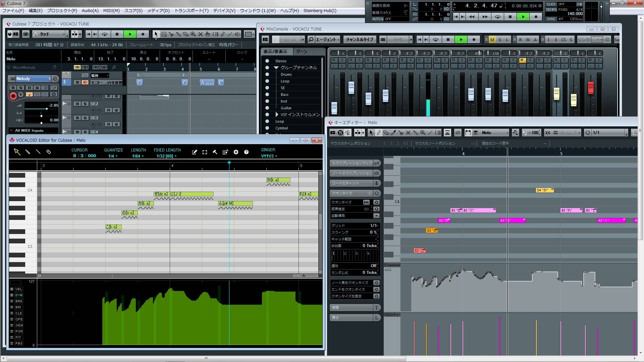This screenshot has width=644, height=362.
Task: Open the MIDI(M) menu
Action: 111,11
